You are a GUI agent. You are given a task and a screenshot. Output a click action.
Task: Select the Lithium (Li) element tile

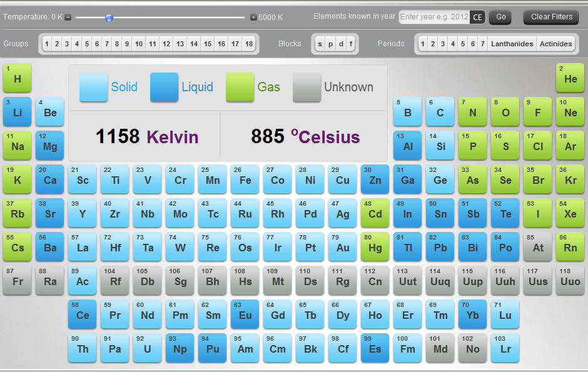pos(18,112)
